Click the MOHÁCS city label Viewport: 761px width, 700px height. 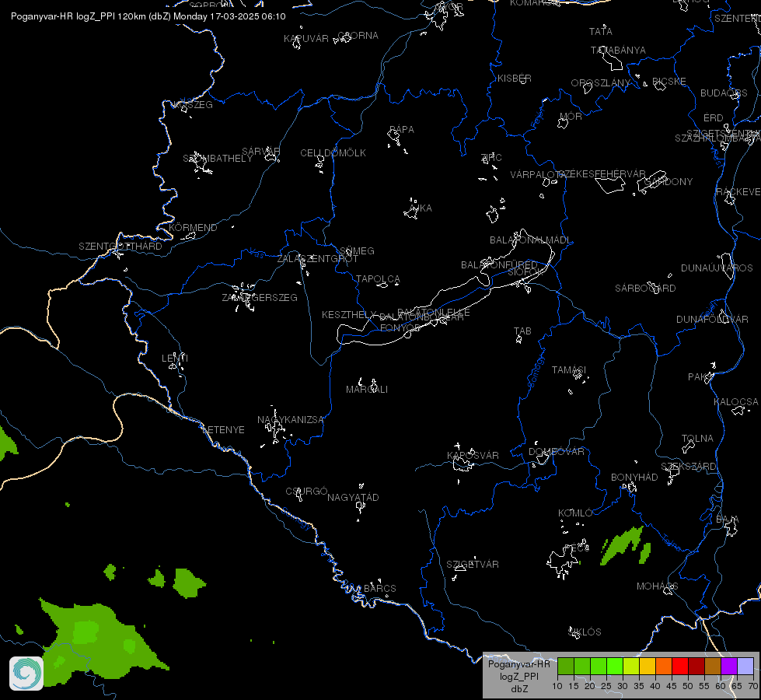coord(657,586)
